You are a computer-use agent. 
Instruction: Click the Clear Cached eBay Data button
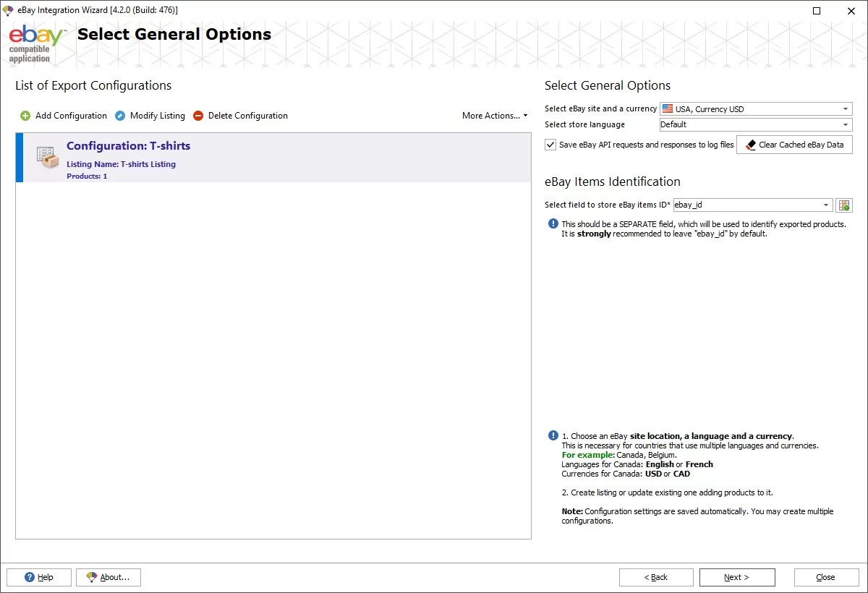click(x=794, y=145)
